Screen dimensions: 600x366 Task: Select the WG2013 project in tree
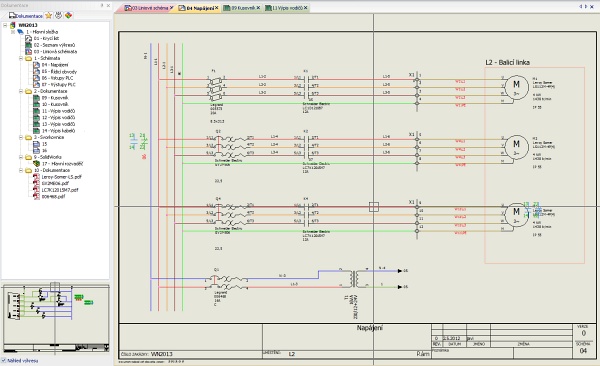(x=28, y=25)
